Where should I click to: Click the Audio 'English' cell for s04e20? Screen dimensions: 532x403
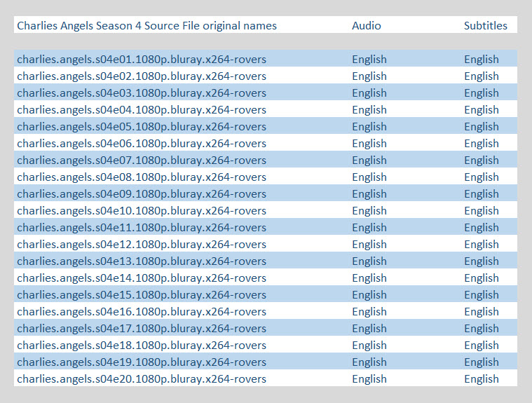369,379
